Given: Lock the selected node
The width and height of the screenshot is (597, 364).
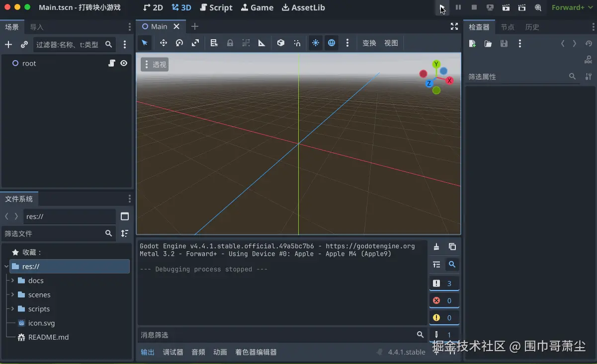Looking at the screenshot, I should [230, 43].
